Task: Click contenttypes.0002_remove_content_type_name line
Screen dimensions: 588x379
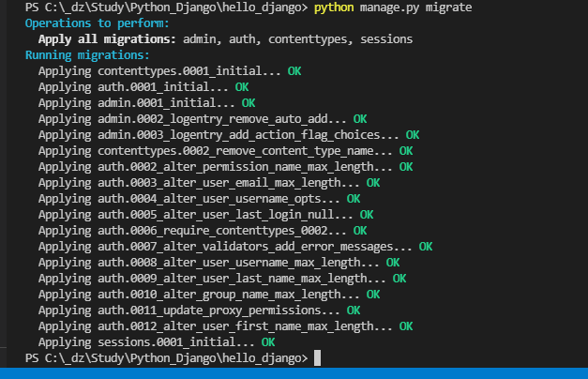Action: tap(225, 151)
